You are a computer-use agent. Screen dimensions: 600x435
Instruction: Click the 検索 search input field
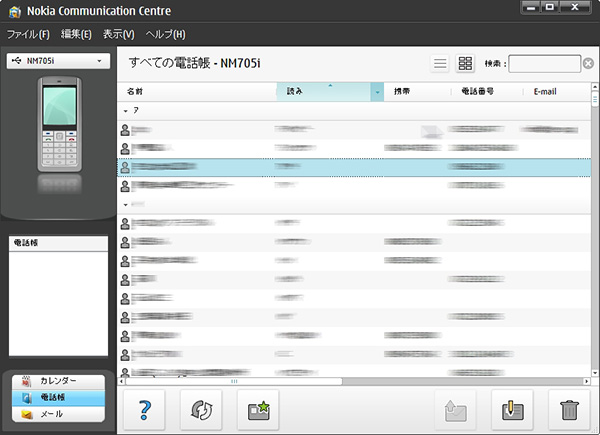[545, 64]
